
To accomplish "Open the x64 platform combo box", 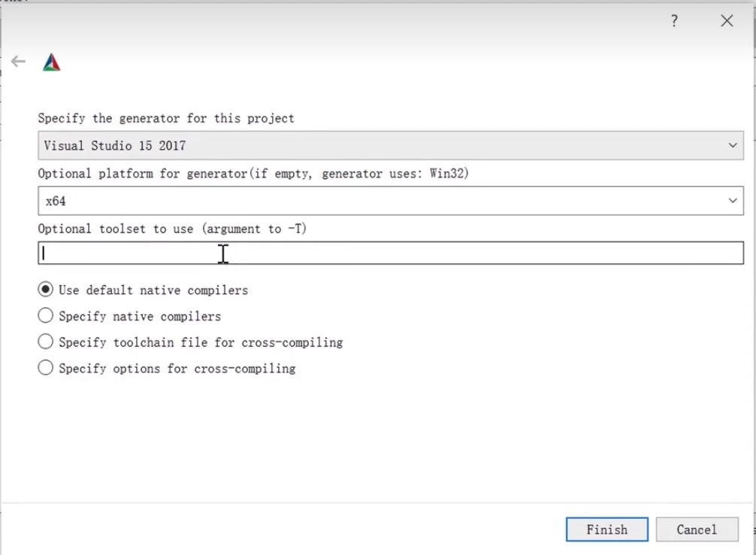I will click(x=376, y=201).
